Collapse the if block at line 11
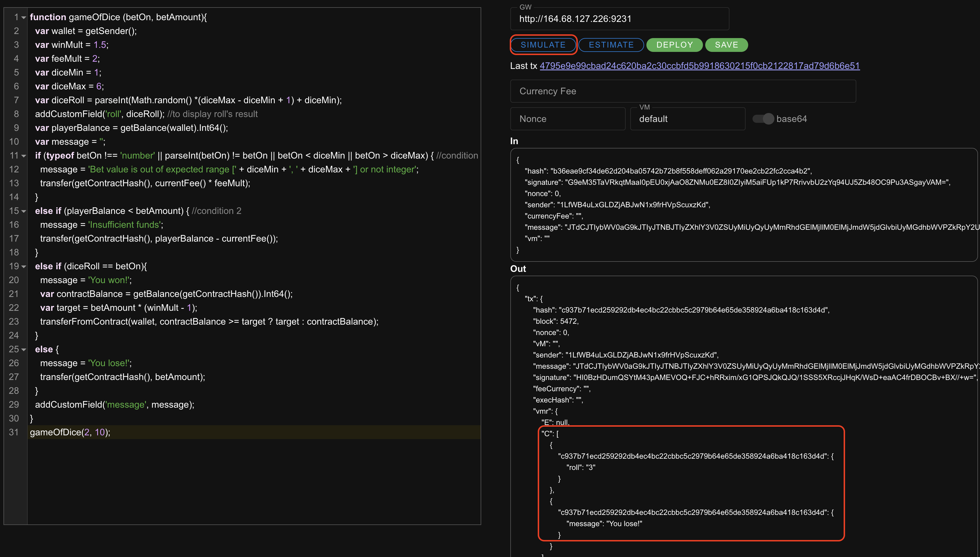This screenshot has height=557, width=980. point(24,156)
